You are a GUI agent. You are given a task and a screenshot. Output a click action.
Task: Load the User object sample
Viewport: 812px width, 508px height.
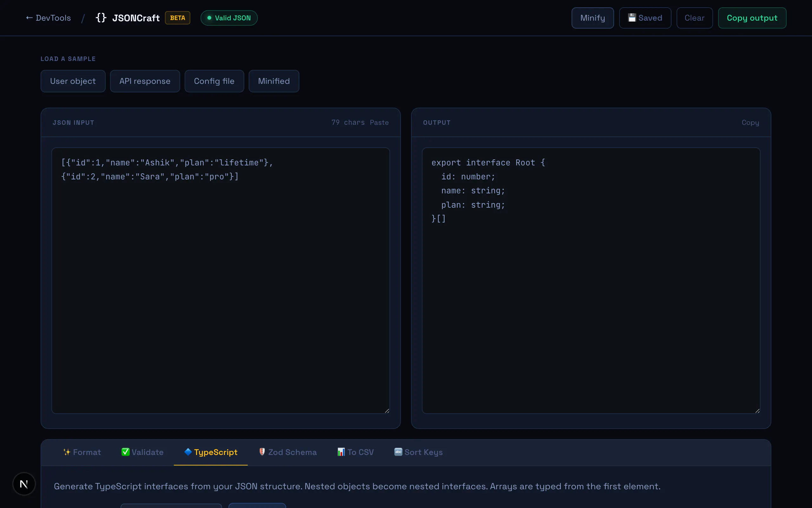pos(73,81)
